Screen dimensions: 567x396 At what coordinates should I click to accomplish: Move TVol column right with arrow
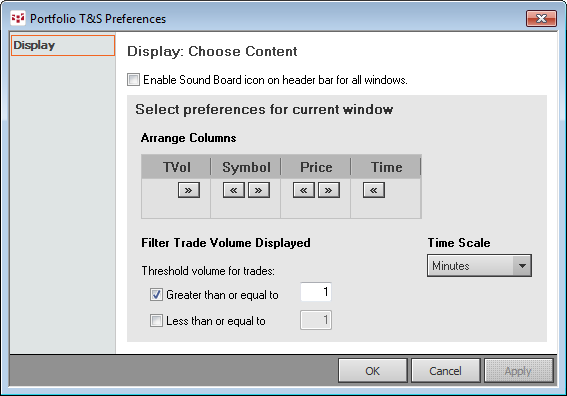pos(189,190)
